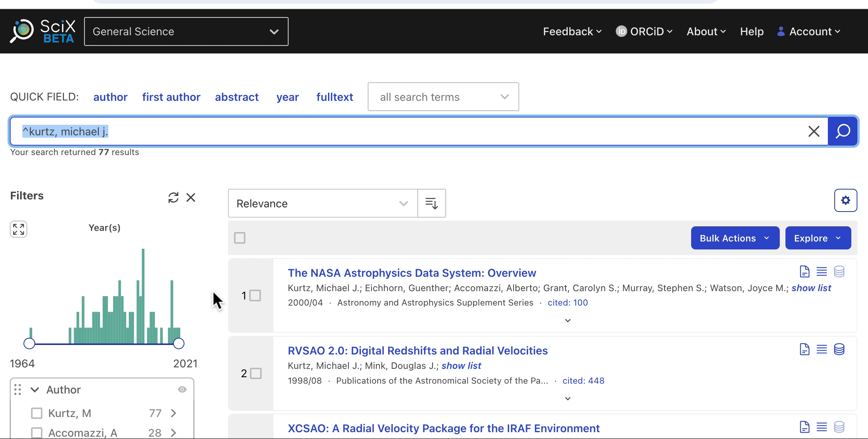Open the results settings gear
The width and height of the screenshot is (868, 439).
point(845,201)
